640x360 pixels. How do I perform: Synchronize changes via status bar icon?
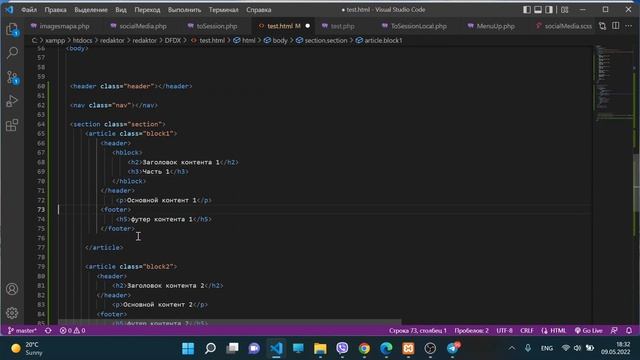[x=48, y=331]
